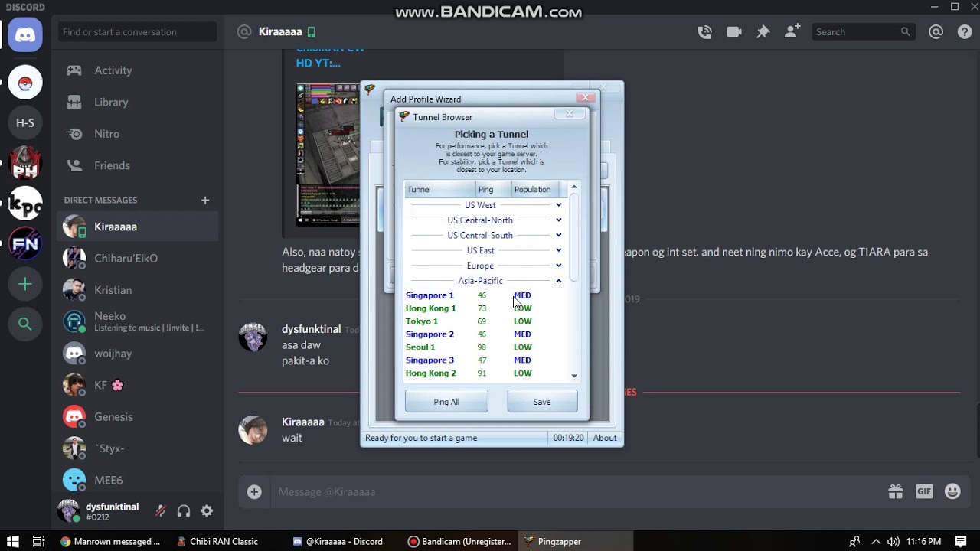Open the PH server icon
This screenshot has width=980, height=551.
[25, 163]
